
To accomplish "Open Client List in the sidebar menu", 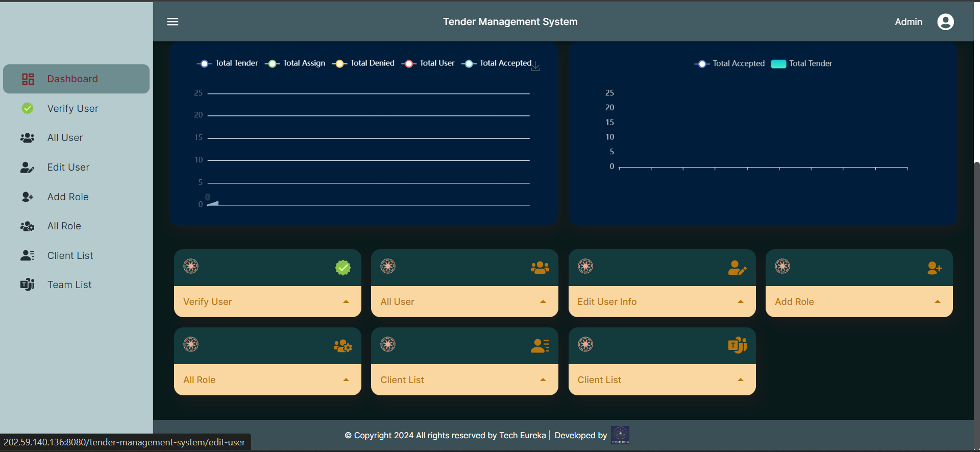I will 77,255.
